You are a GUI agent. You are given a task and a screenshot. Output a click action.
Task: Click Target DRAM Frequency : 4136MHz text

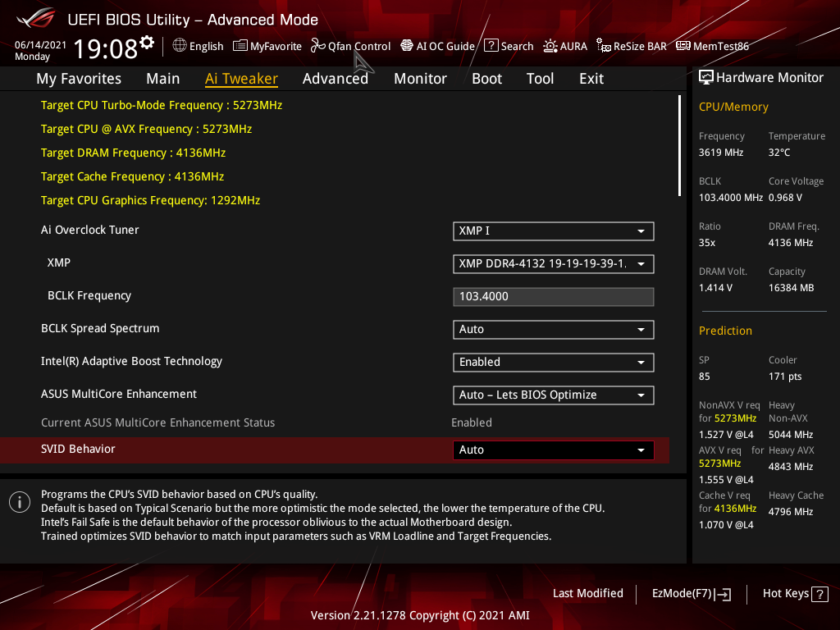[133, 153]
